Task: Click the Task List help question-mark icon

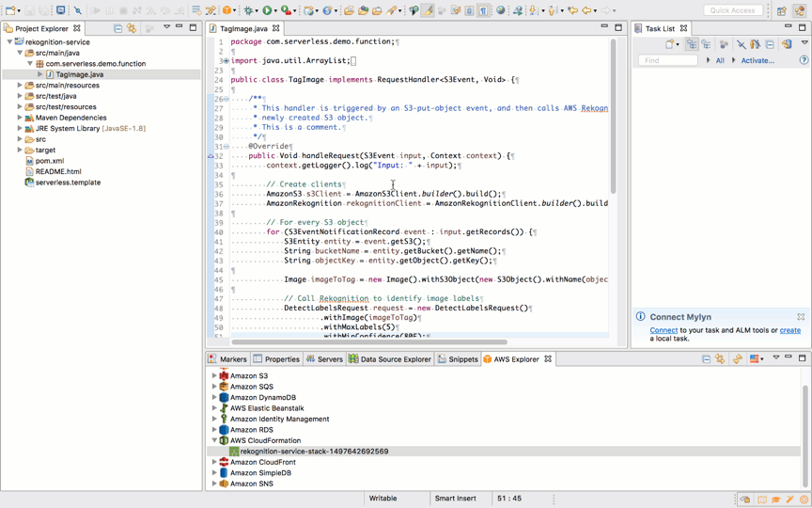Action: tap(804, 60)
